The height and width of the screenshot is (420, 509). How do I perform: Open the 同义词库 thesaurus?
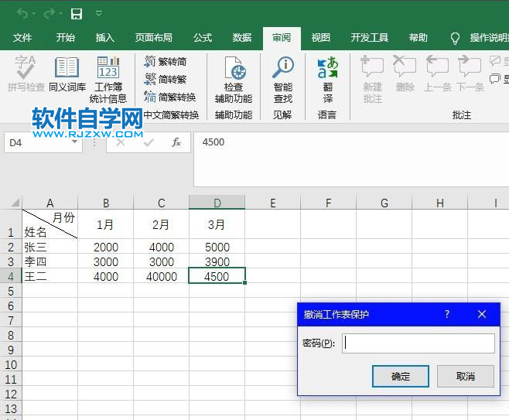click(67, 73)
